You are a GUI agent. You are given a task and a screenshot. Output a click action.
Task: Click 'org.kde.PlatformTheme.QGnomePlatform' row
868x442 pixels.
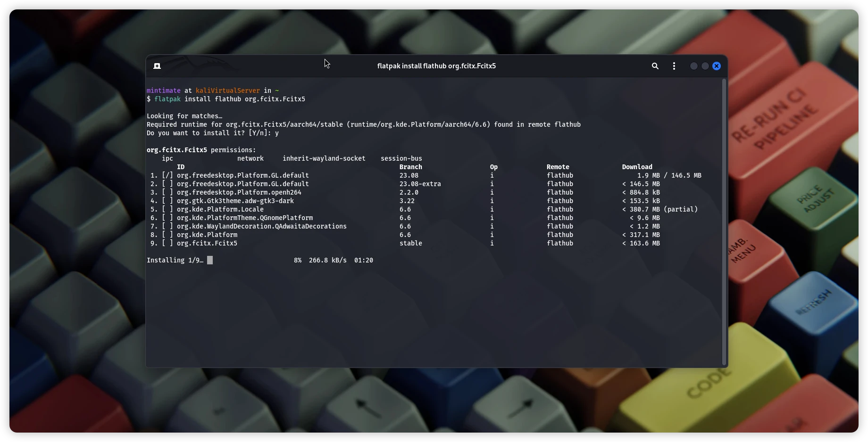coord(245,218)
